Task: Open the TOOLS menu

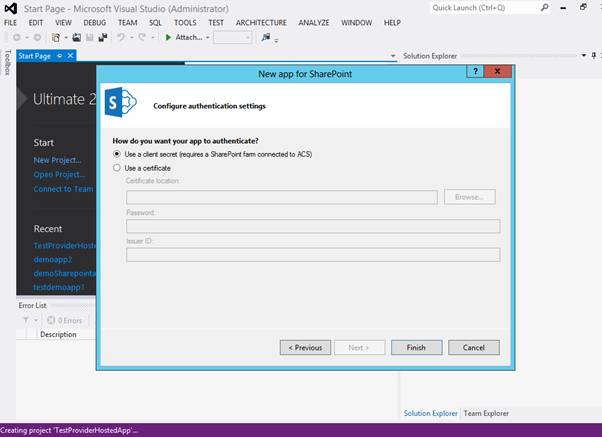Action: (x=185, y=23)
